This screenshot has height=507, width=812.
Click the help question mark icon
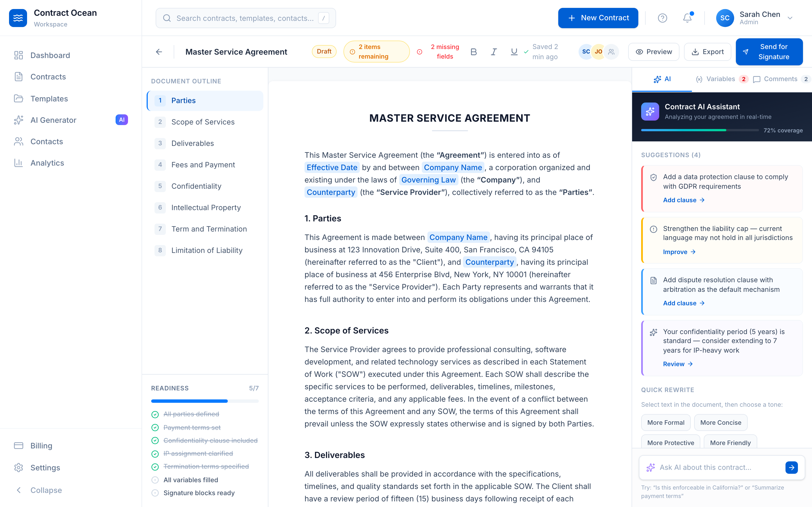(x=663, y=18)
